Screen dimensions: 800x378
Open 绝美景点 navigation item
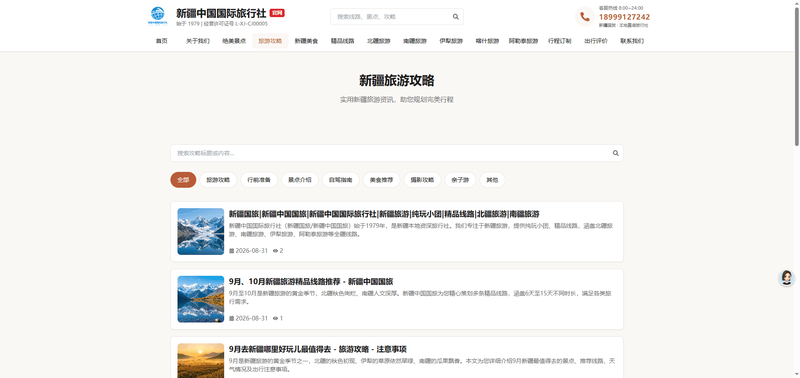pyautogui.click(x=234, y=41)
